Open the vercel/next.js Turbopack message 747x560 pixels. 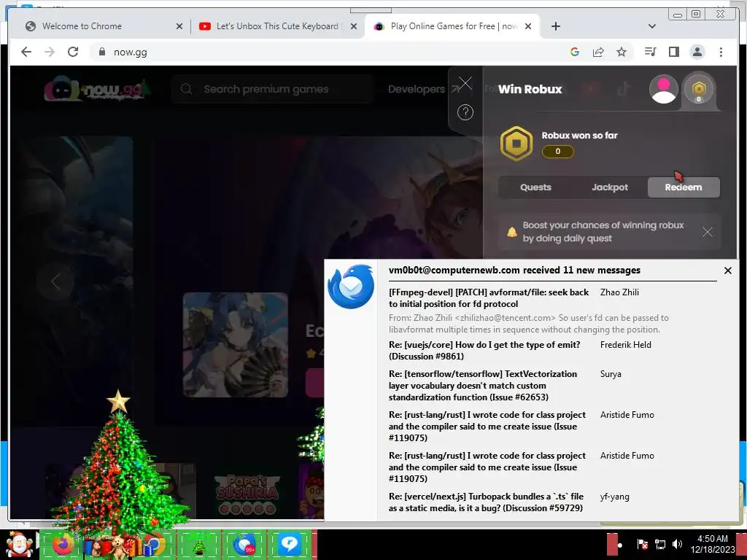point(486,502)
